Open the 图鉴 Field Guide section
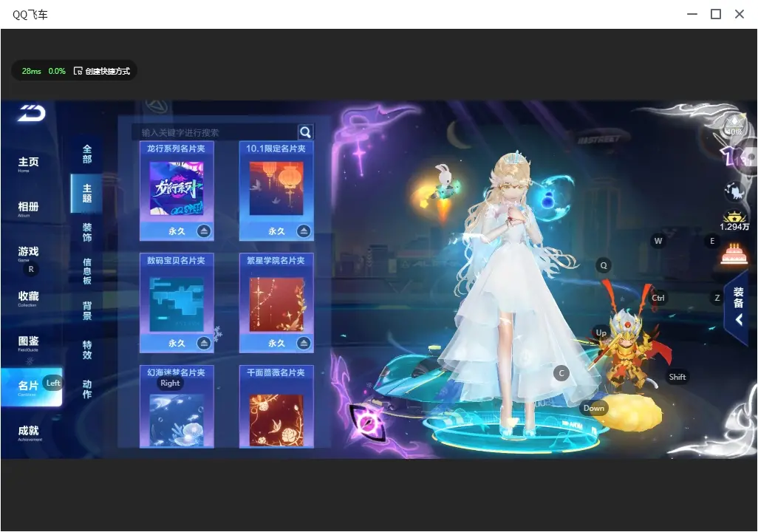Screen dimensions: 758x532 [29, 343]
